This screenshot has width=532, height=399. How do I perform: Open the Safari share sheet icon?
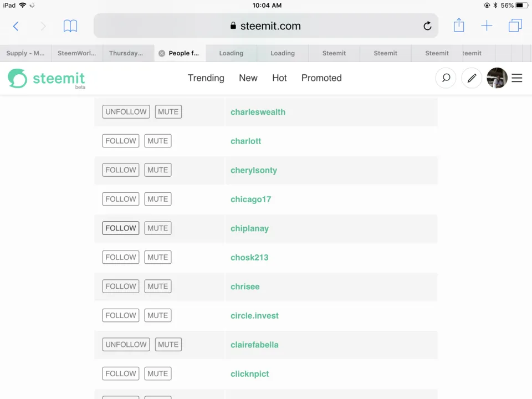click(x=459, y=25)
